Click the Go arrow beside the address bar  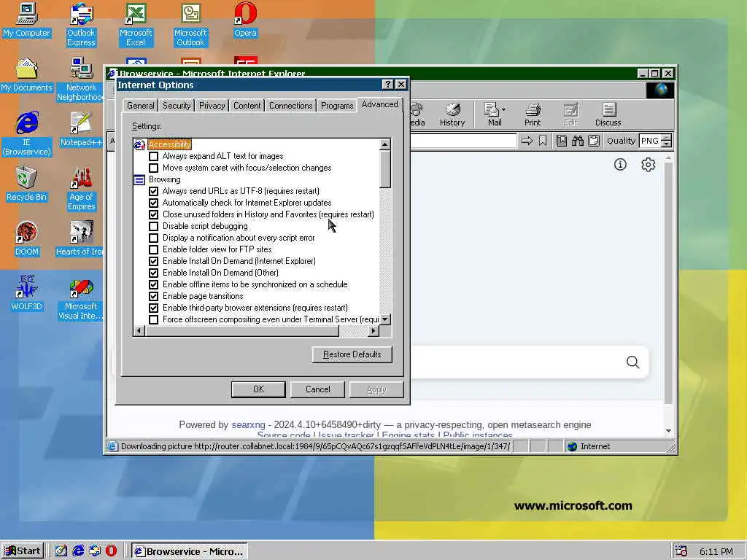pos(527,141)
